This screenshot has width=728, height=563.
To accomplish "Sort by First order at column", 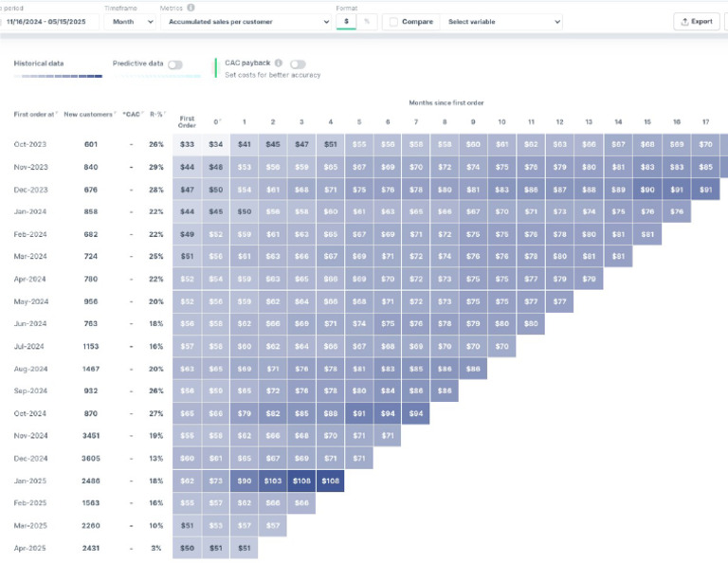I will pos(35,114).
